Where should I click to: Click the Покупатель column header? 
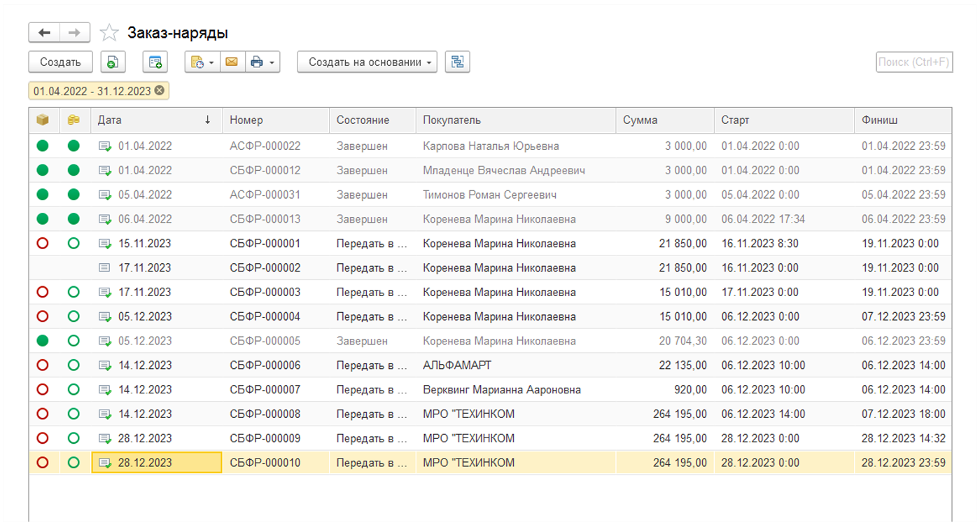(516, 120)
